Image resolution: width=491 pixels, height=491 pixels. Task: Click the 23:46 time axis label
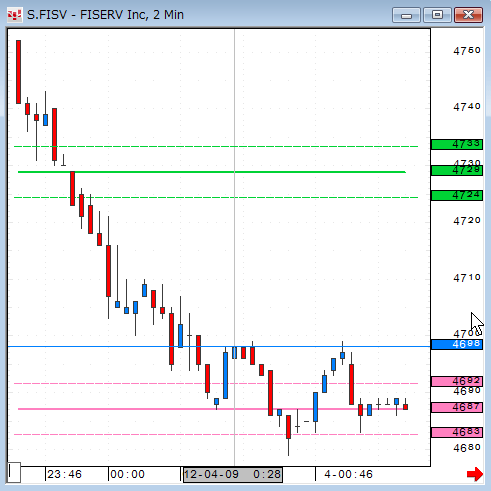(x=64, y=474)
